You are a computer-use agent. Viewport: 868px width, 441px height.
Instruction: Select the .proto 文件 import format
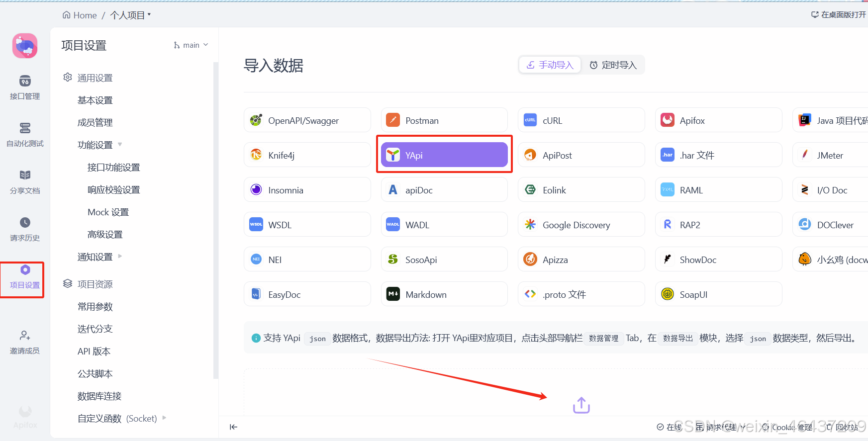pyautogui.click(x=581, y=294)
